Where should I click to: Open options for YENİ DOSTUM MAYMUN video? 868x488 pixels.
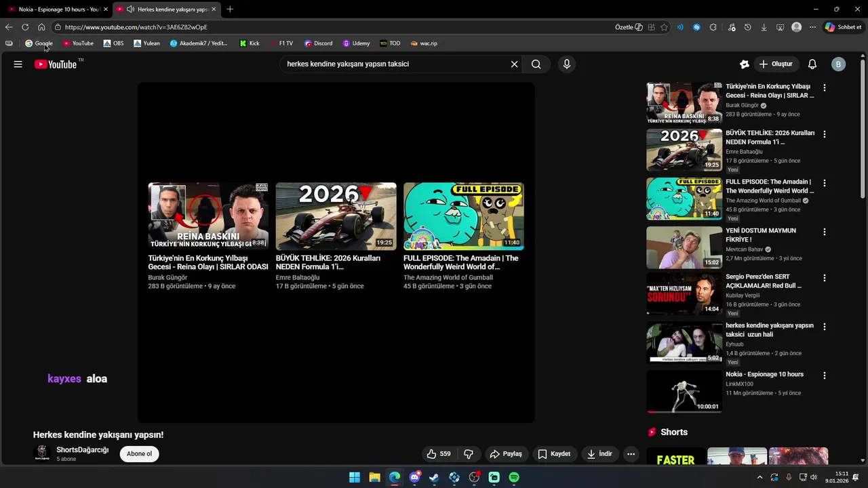coord(825,232)
